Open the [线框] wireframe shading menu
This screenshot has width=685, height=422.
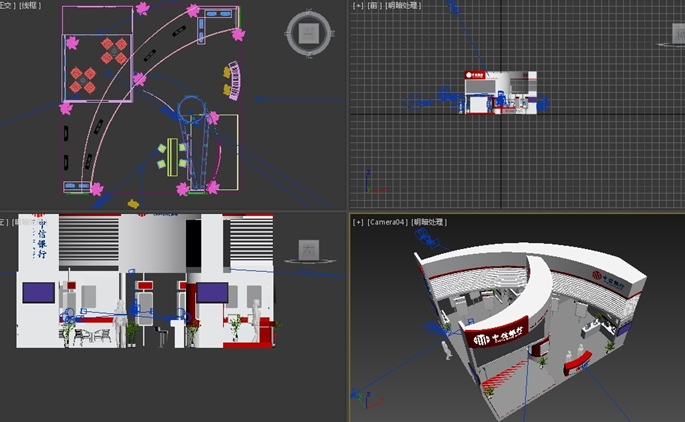pos(30,6)
